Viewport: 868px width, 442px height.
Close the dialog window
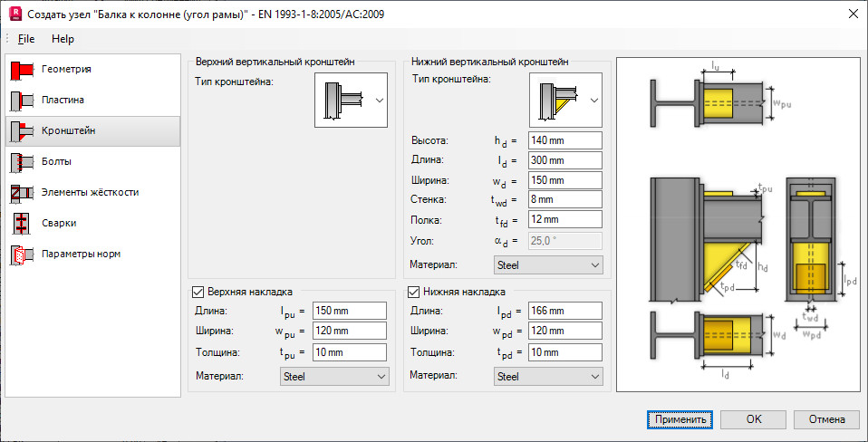click(x=853, y=14)
